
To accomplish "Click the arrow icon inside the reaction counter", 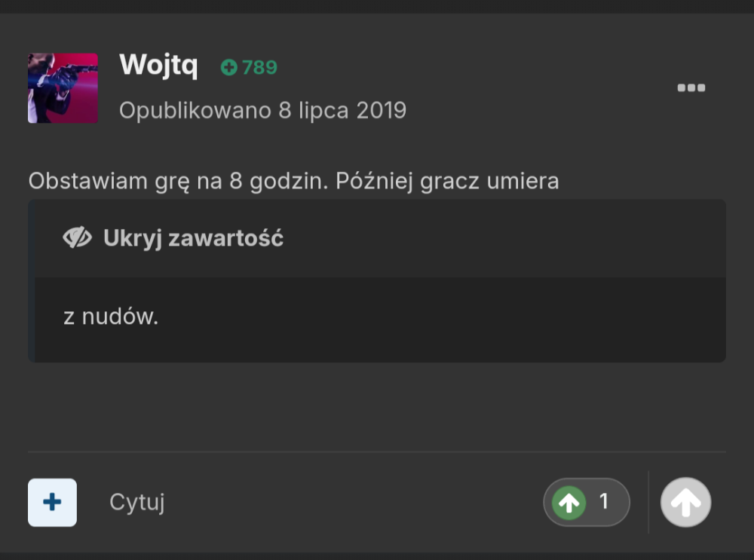I will 571,502.
